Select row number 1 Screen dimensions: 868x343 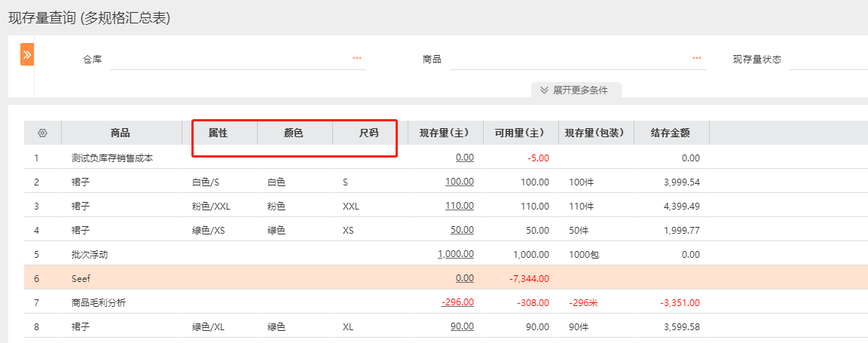click(x=36, y=158)
